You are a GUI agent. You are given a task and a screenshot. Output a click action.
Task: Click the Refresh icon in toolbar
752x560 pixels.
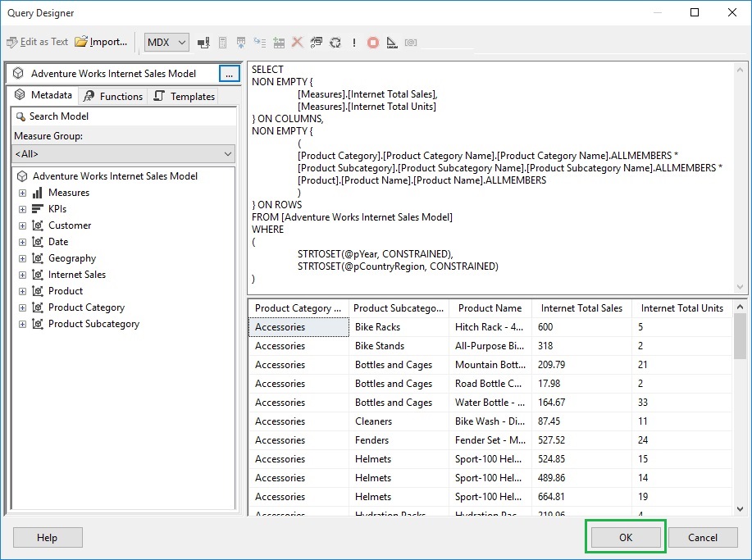pos(335,42)
